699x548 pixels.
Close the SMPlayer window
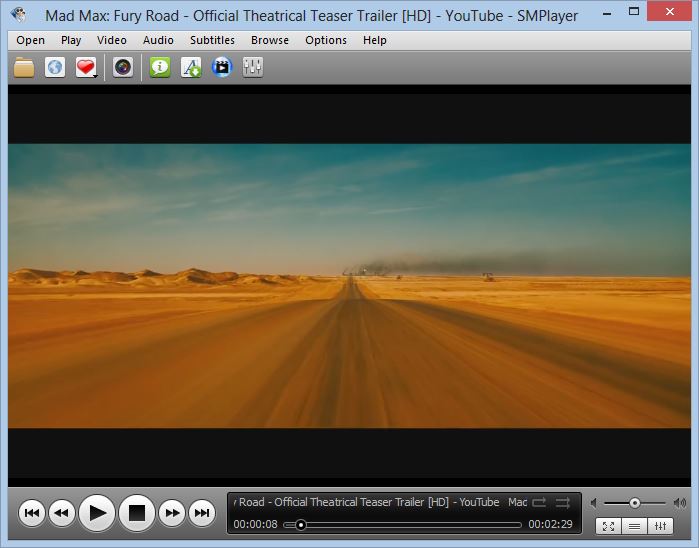pos(670,11)
